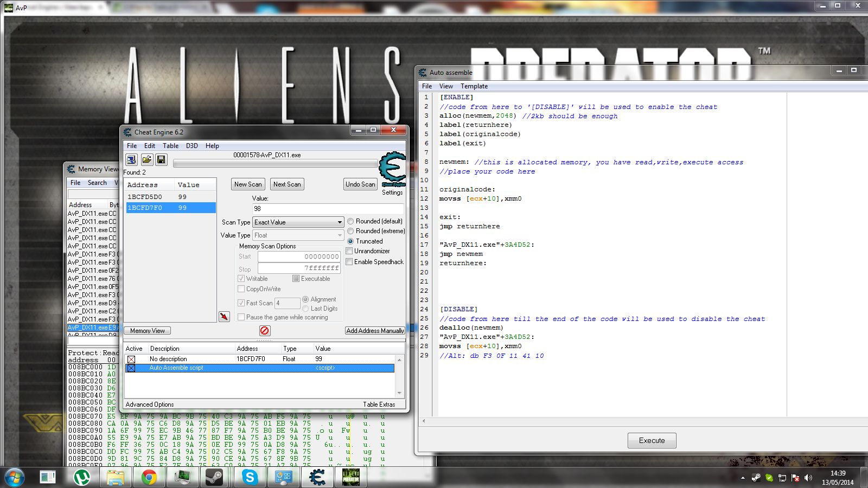Open Steam from the taskbar
Viewport: 868px width, 488px height.
point(214,477)
